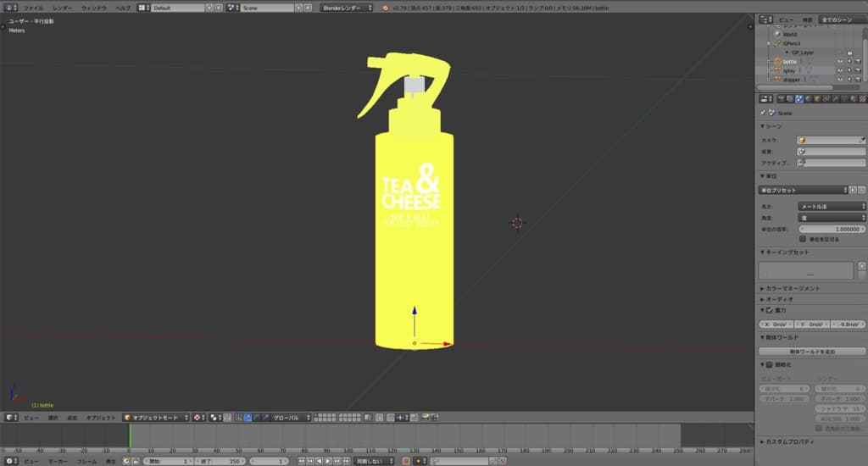868x466 pixels.
Task: Click the timeline record keyframe icon
Action: [x=406, y=461]
